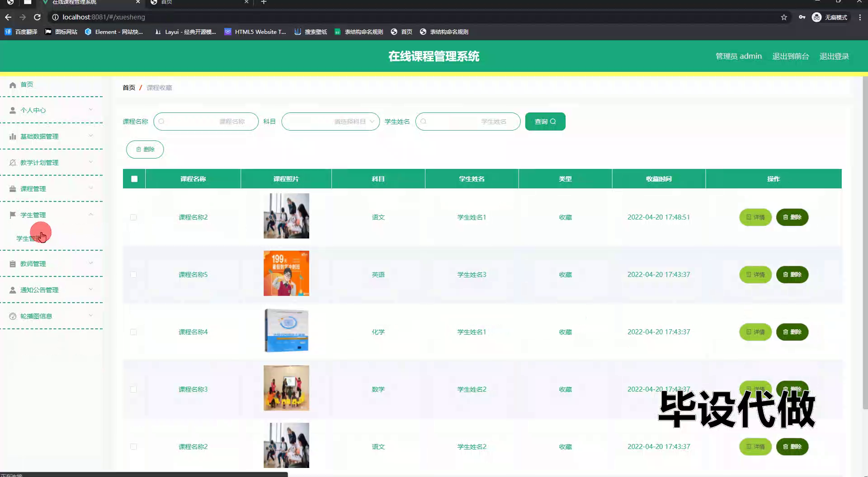Open the 科目 select dropdown

click(330, 122)
